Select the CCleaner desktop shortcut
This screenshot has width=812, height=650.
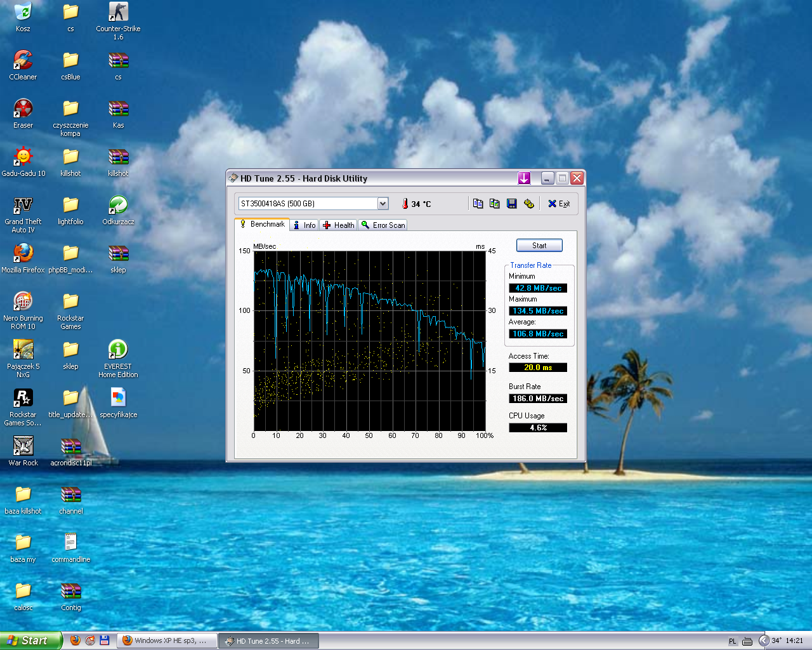(23, 65)
